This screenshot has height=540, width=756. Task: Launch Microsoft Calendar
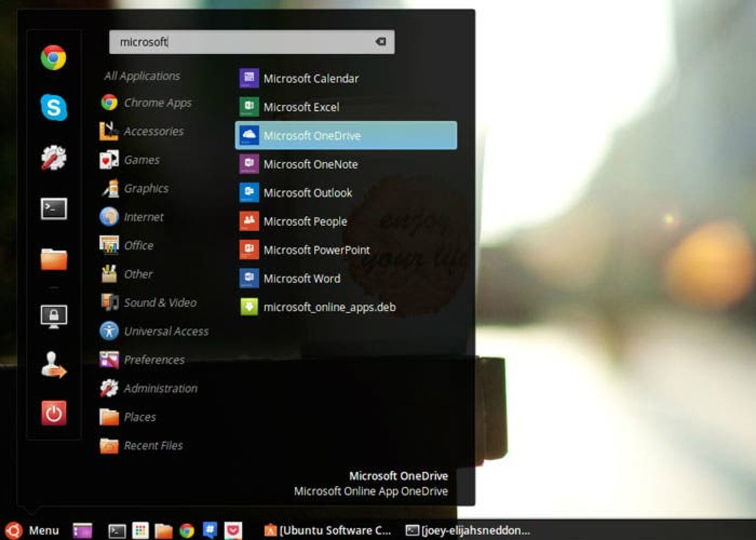[346, 79]
